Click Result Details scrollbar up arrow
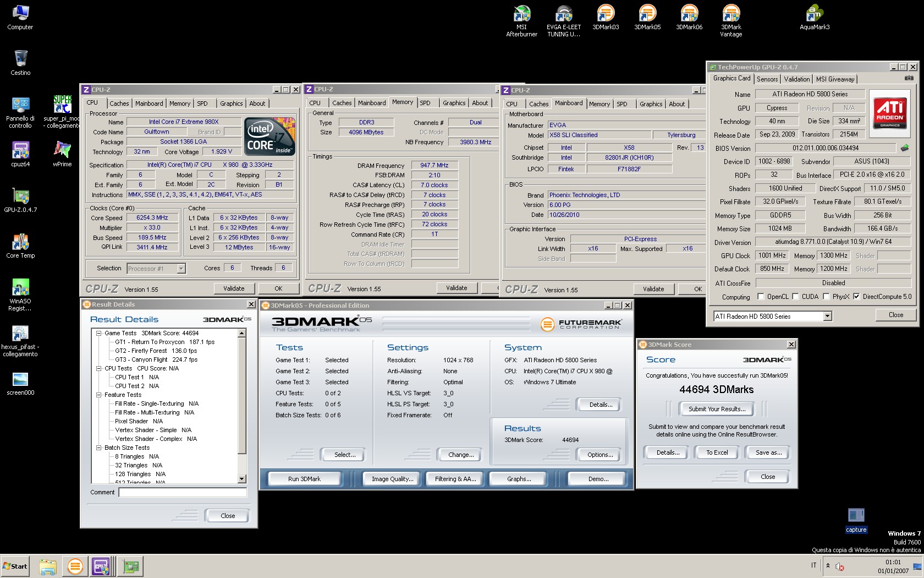 pos(242,333)
